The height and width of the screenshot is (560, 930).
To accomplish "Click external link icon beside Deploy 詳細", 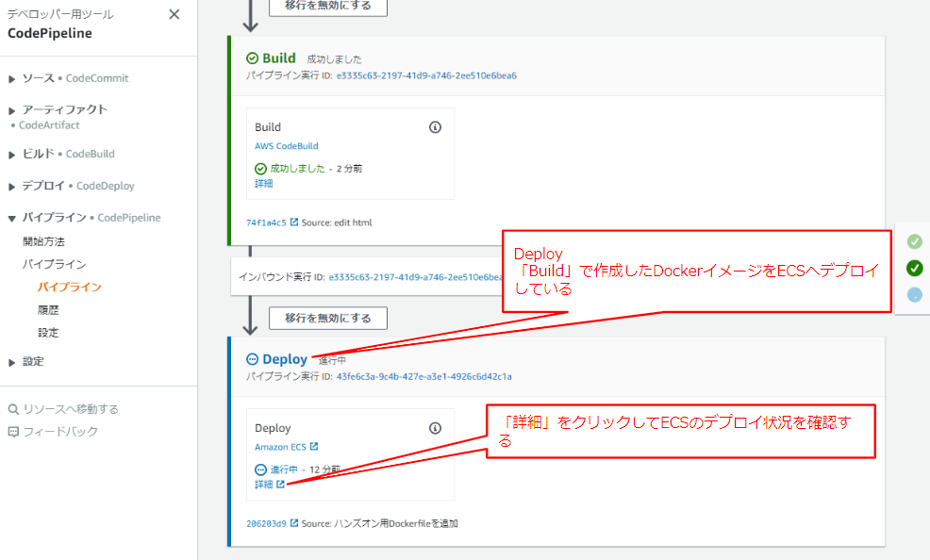I will [280, 485].
